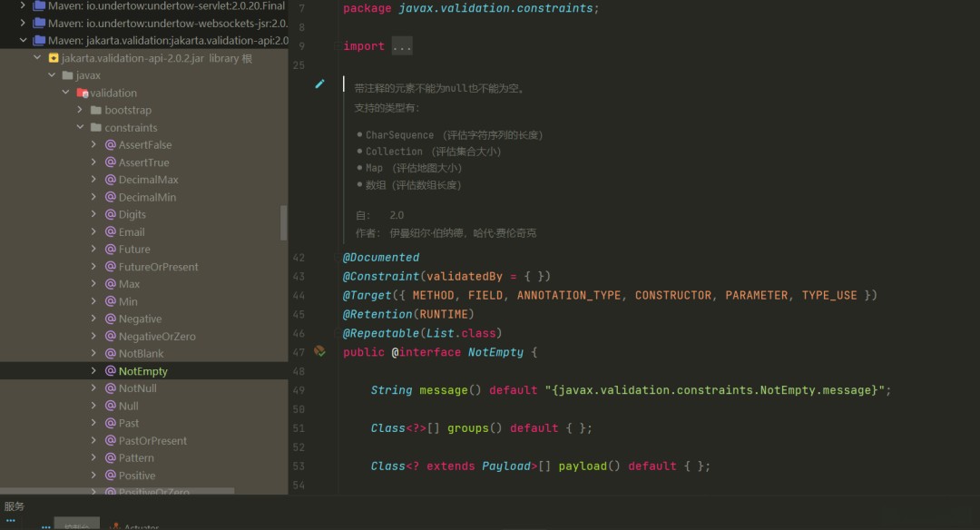The height and width of the screenshot is (530, 980).
Task: Click the pencil icon to edit rendered doc comment
Action: coord(319,83)
